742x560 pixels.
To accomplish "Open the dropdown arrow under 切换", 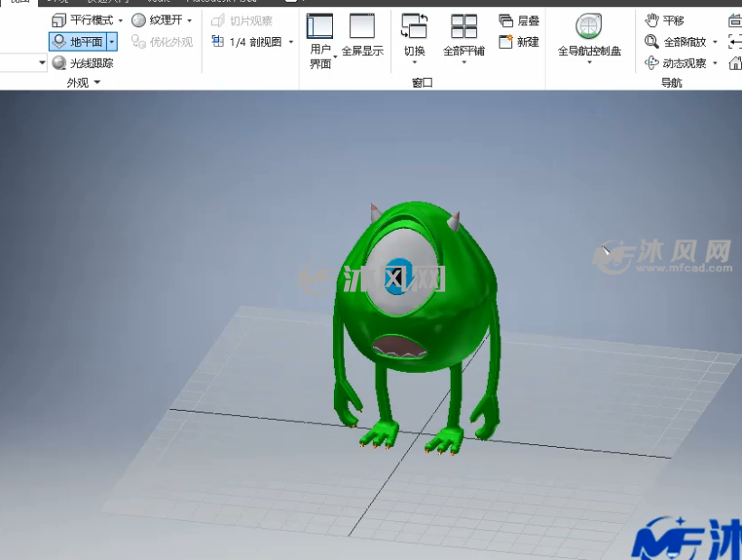I will coord(414,62).
